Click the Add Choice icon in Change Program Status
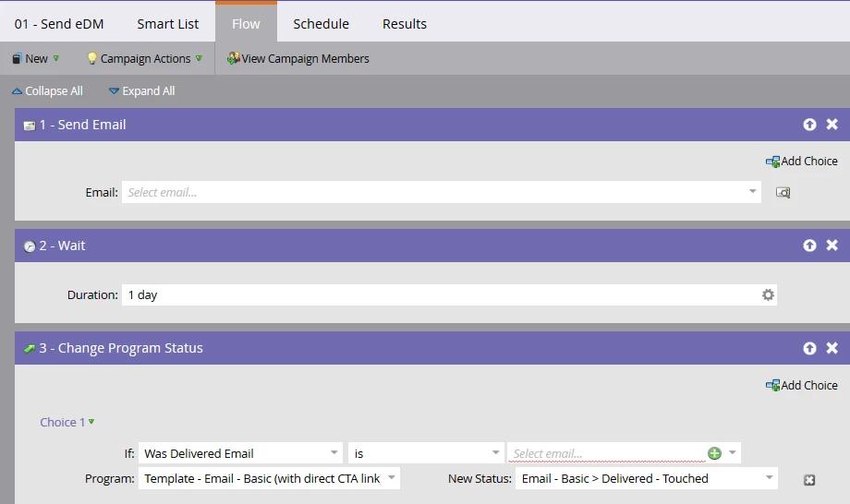Image resolution: width=850 pixels, height=504 pixels. tap(772, 386)
